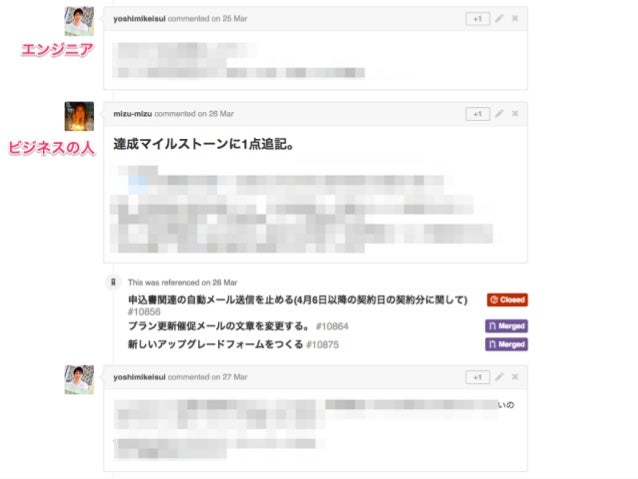Click the red Closed status badge
This screenshot has width=638, height=479.
tap(507, 300)
